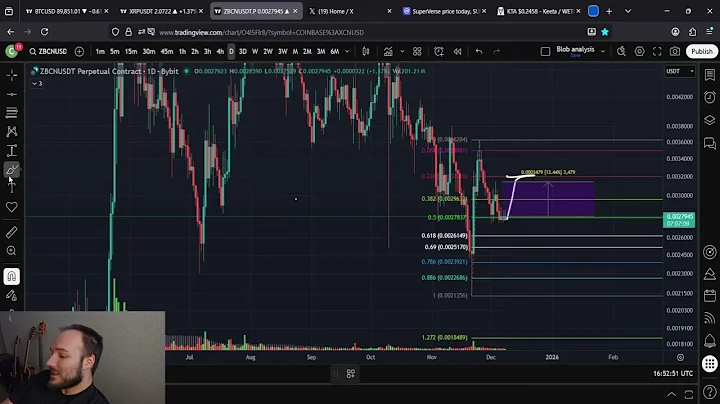Select the D daily timeframe
The width and height of the screenshot is (720, 404).
pos(231,51)
